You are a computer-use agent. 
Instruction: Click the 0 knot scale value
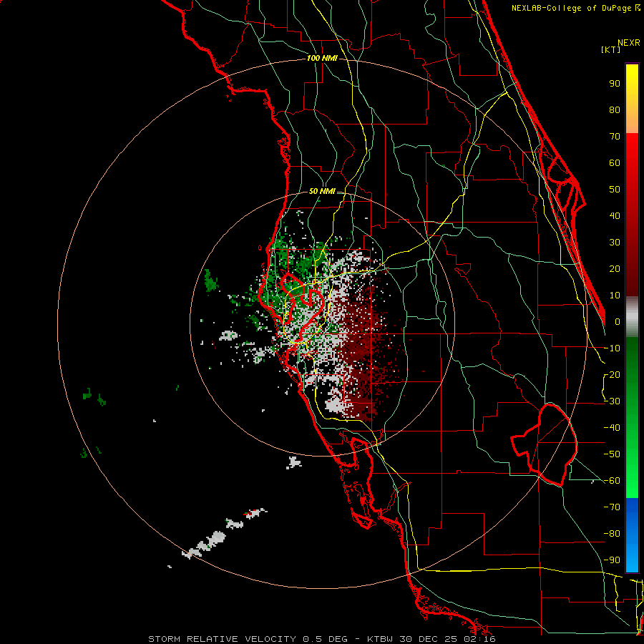point(618,321)
